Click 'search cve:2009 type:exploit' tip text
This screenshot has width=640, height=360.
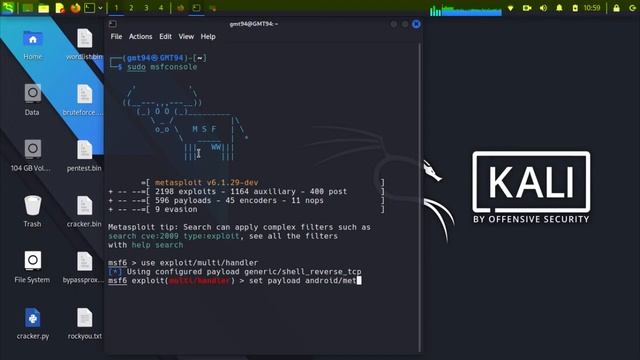pos(174,236)
